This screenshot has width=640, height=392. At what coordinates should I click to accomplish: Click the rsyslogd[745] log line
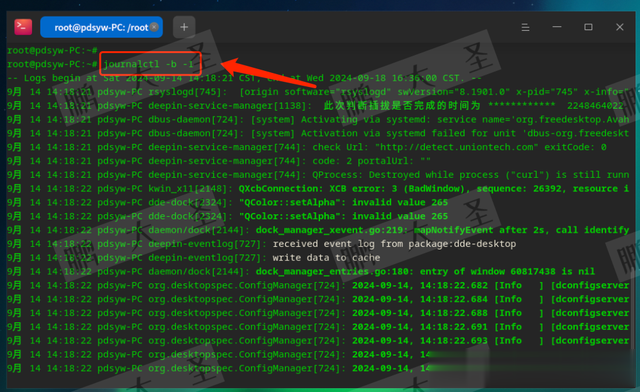coord(318,92)
